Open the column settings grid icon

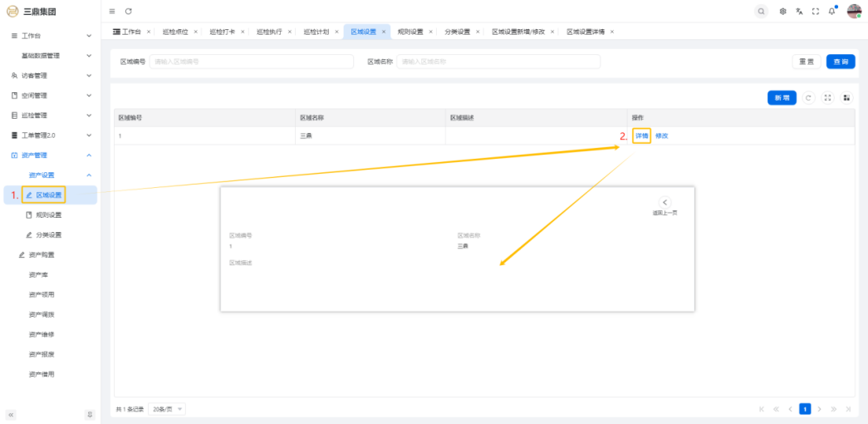(x=846, y=98)
